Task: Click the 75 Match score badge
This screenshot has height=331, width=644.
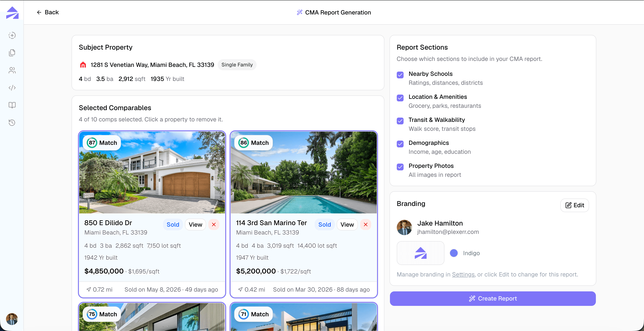Action: pos(102,314)
